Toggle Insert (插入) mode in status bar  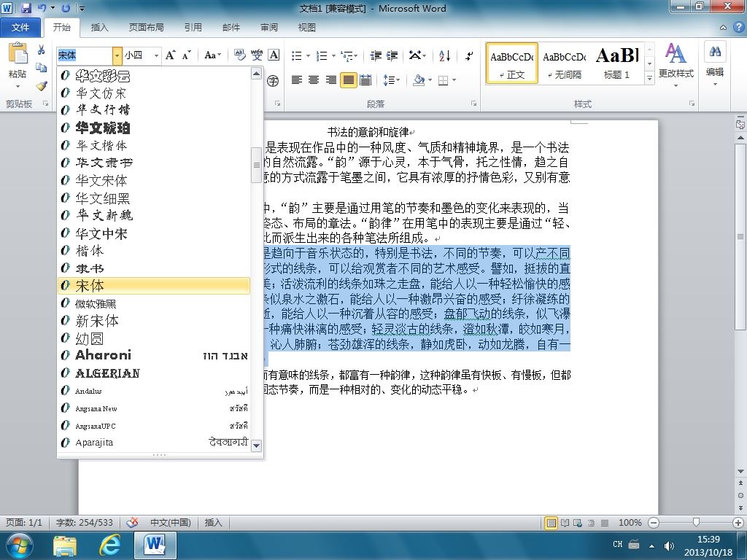[214, 522]
